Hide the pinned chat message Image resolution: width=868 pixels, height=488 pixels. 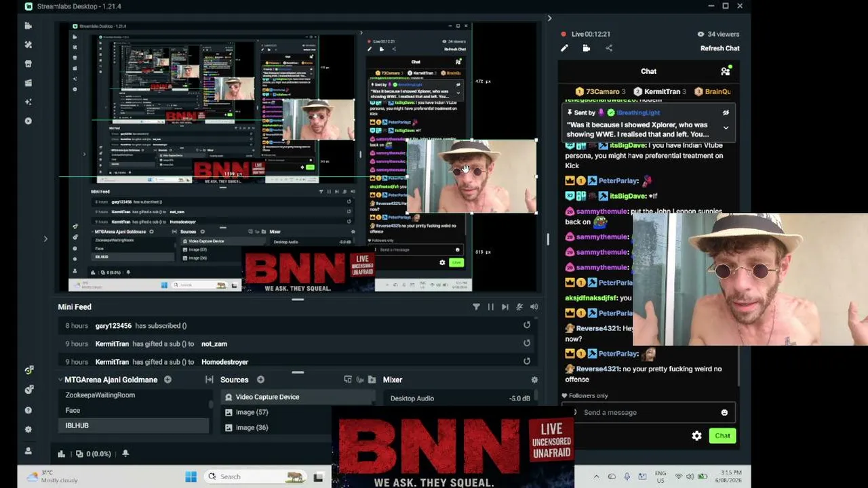(x=726, y=113)
